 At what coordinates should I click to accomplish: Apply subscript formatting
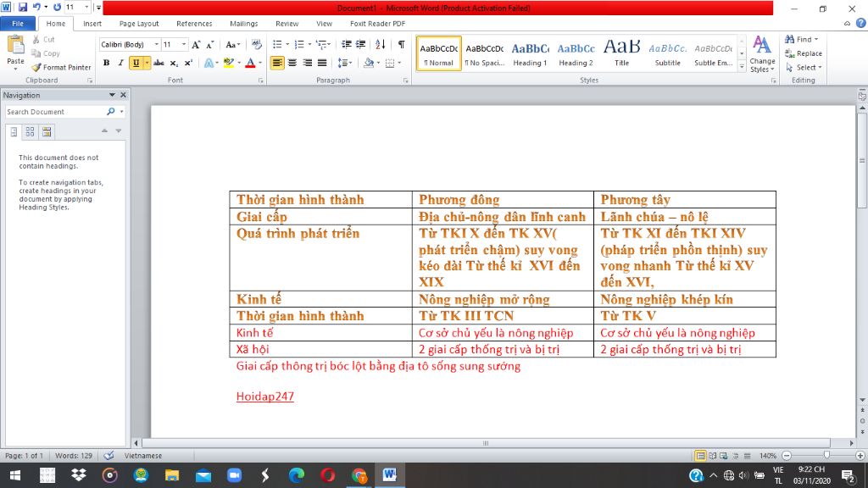point(174,63)
